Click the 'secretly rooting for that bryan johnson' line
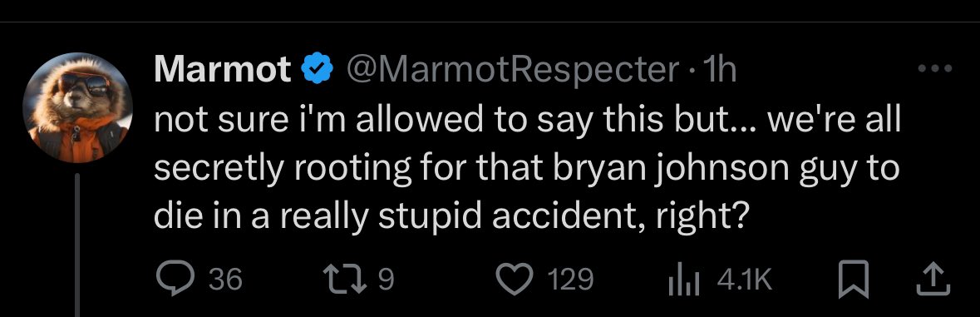980x317 pixels. (x=527, y=169)
